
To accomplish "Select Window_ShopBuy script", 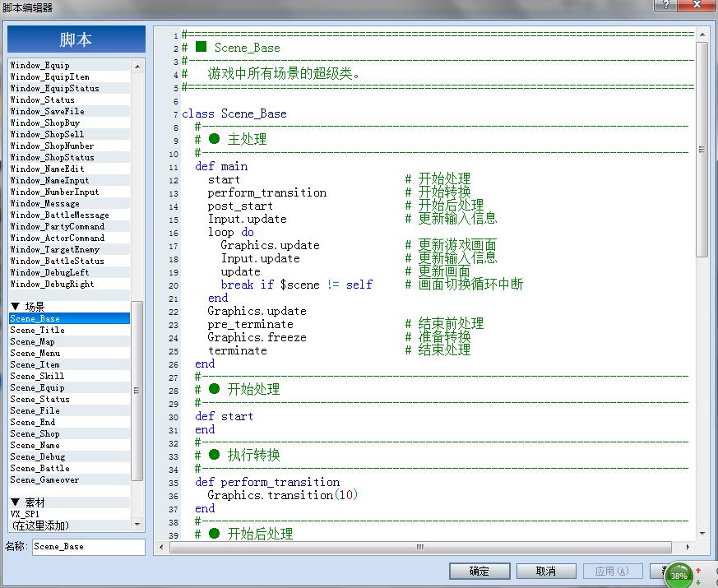I will 70,123.
